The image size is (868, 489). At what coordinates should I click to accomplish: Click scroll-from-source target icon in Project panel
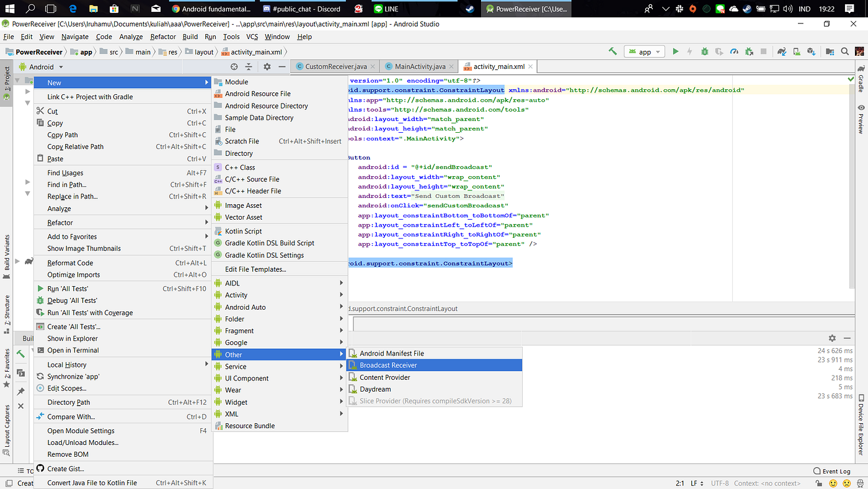(234, 66)
